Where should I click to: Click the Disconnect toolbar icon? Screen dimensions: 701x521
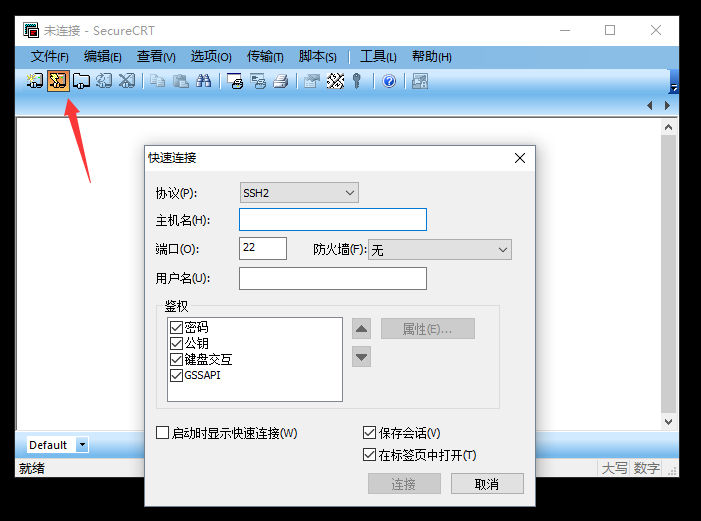[127, 81]
